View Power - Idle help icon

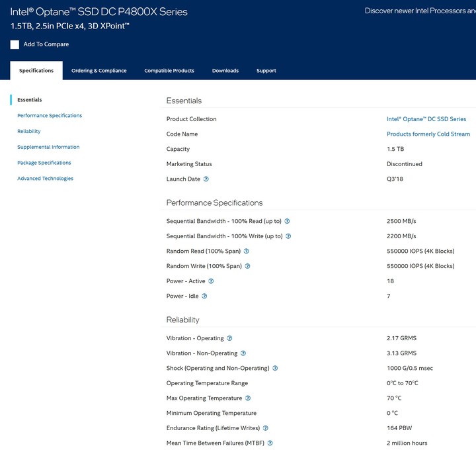tap(204, 296)
